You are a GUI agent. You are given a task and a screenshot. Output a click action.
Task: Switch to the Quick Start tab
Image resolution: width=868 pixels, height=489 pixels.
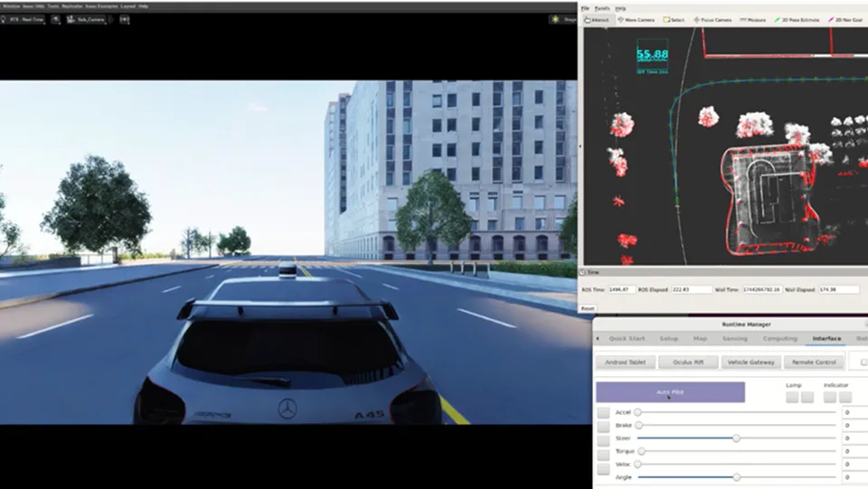[627, 339]
